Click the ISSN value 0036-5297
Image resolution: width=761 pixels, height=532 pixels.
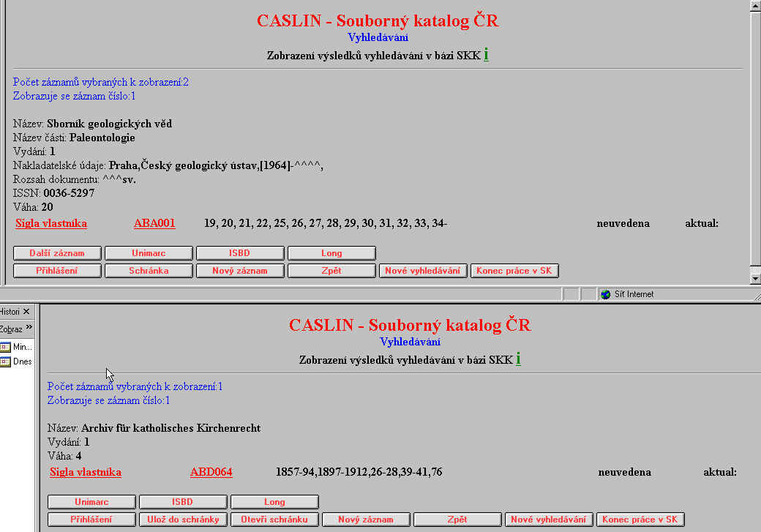pos(69,193)
